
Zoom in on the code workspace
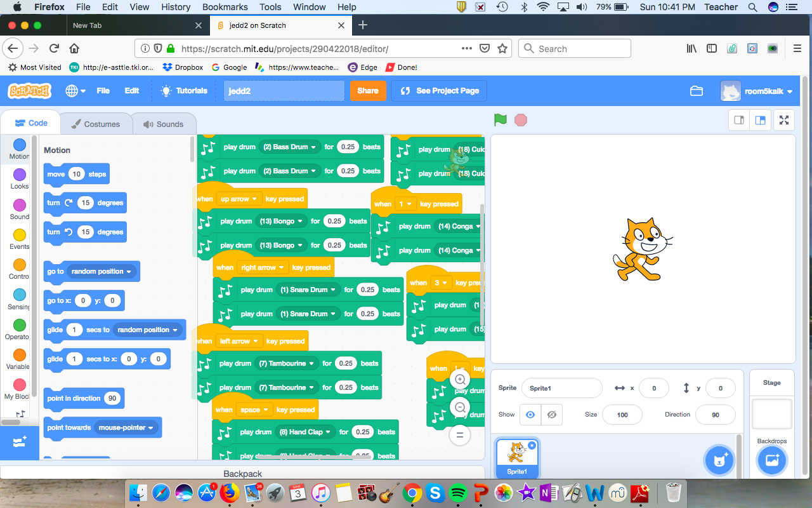[460, 379]
